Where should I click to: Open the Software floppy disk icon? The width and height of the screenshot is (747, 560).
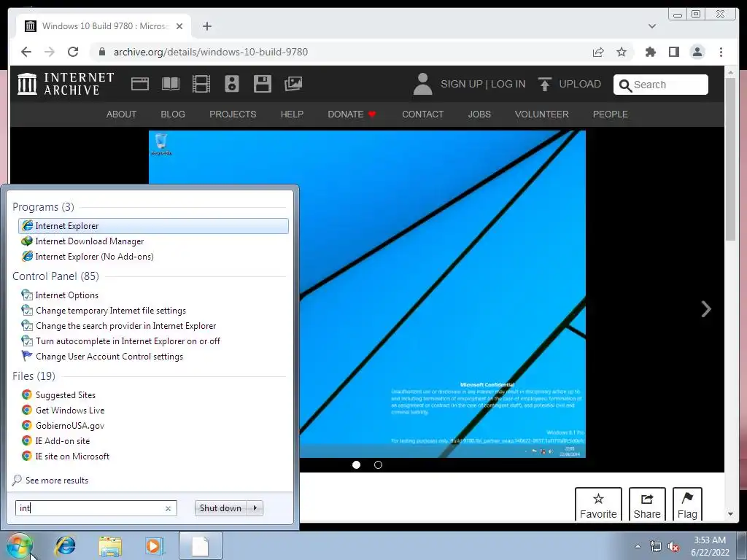pyautogui.click(x=262, y=84)
